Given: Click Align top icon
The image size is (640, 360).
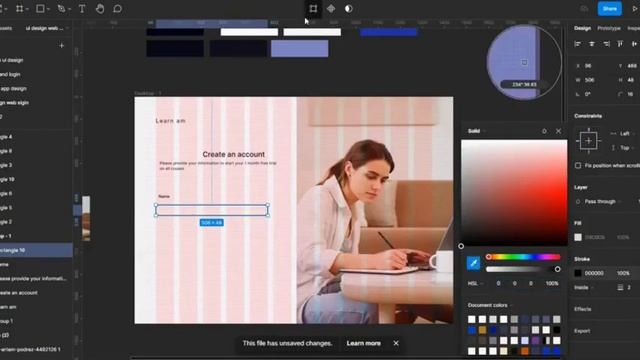Looking at the screenshot, I should [x=620, y=44].
